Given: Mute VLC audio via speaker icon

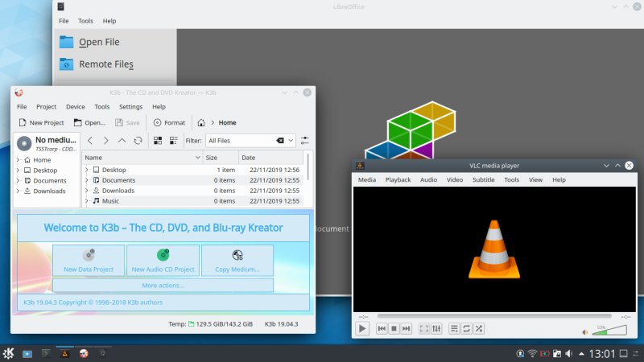Looking at the screenshot, I should tap(584, 331).
